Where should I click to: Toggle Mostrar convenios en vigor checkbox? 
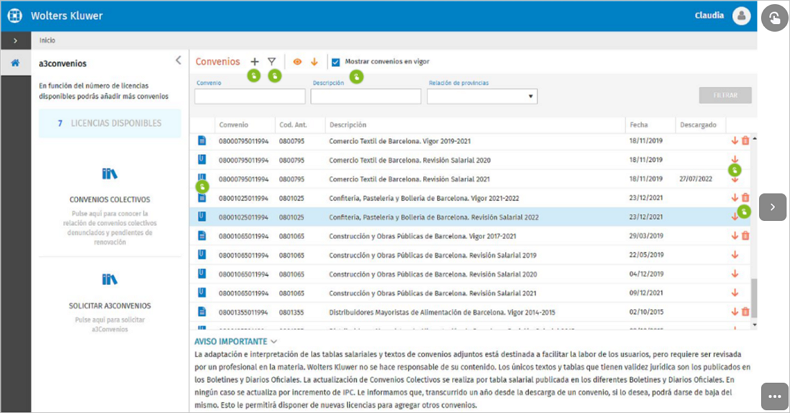pyautogui.click(x=336, y=62)
